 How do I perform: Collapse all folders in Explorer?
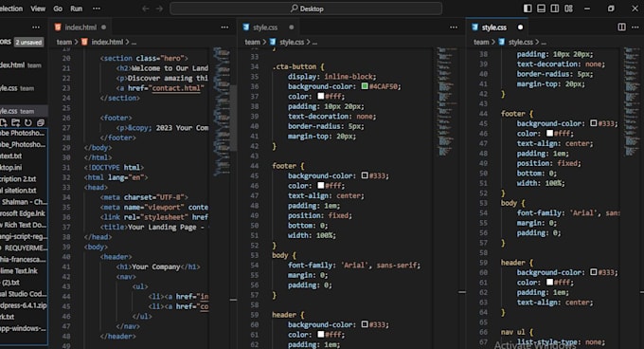click(40, 122)
